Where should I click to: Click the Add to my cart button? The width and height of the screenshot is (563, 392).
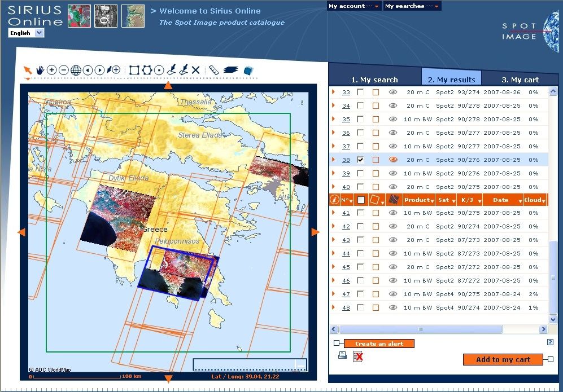point(503,359)
